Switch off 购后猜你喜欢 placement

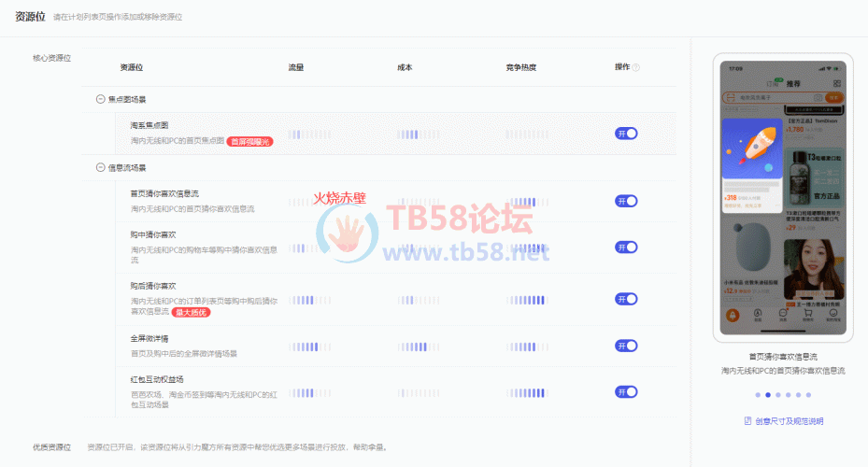point(626,299)
